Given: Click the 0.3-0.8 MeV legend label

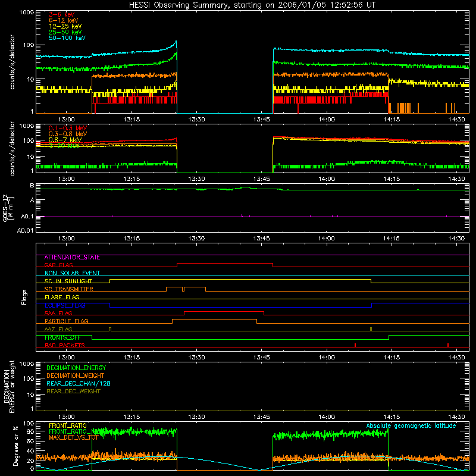Looking at the screenshot, I should coord(68,134).
